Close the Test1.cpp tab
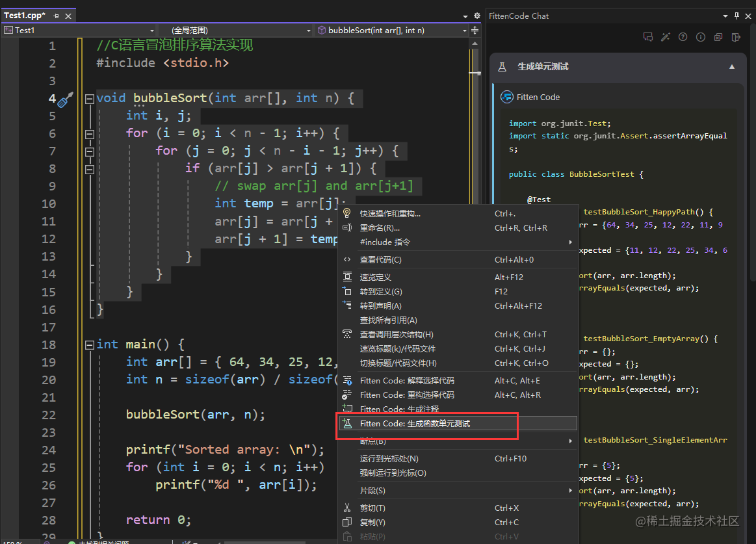Viewport: 756px width, 544px height. click(x=68, y=16)
